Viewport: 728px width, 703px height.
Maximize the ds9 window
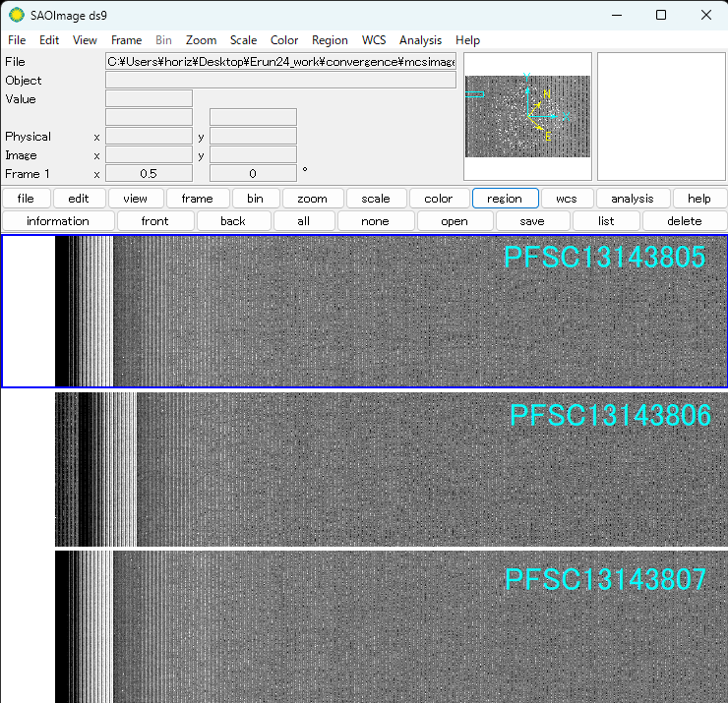(x=661, y=15)
